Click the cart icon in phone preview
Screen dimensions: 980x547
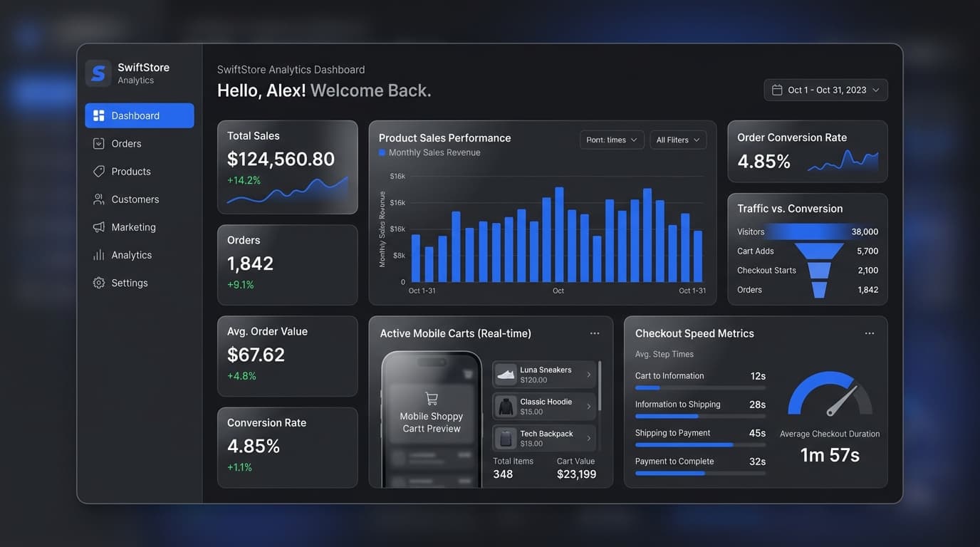pos(431,398)
